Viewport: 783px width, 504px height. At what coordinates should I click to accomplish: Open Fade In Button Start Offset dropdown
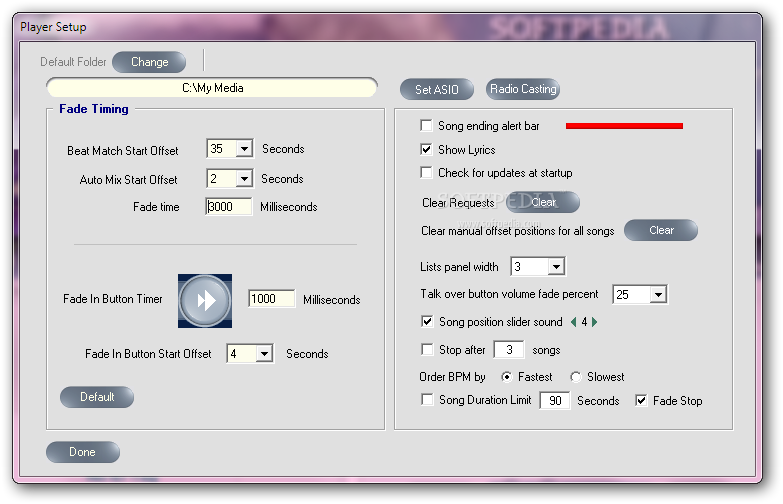pyautogui.click(x=264, y=354)
